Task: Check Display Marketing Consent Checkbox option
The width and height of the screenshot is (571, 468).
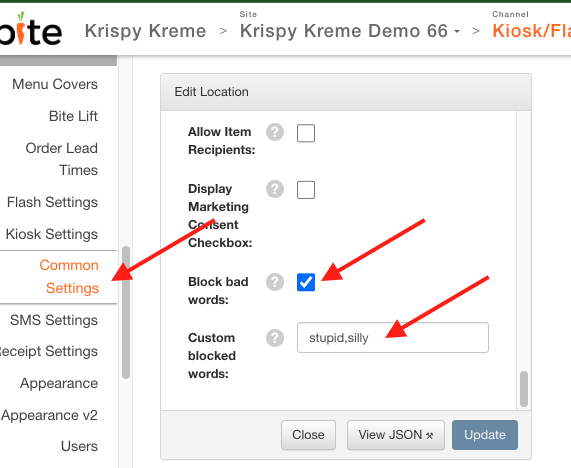Action: point(306,190)
